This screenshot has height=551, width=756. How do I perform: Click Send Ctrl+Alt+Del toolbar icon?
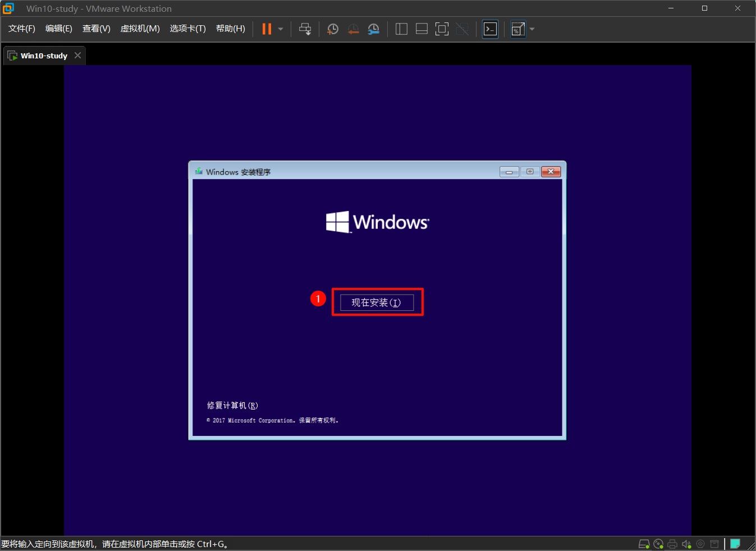click(x=305, y=29)
